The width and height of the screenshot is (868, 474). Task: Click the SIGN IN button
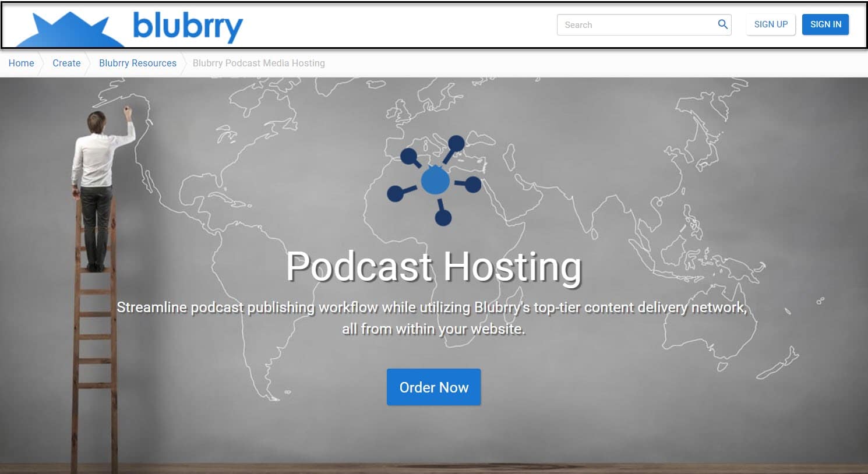point(825,24)
